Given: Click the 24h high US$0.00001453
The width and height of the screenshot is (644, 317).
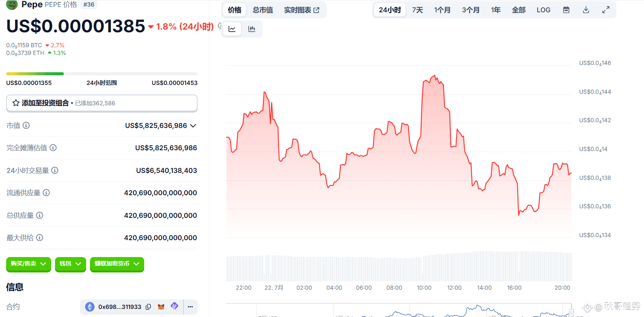Looking at the screenshot, I should [175, 83].
